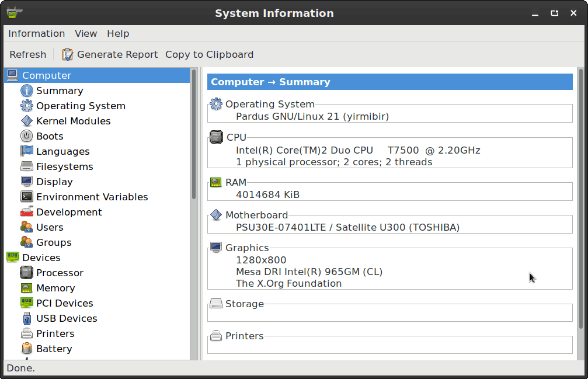
Task: Click the Generate Report clipboard icon
Action: [68, 54]
